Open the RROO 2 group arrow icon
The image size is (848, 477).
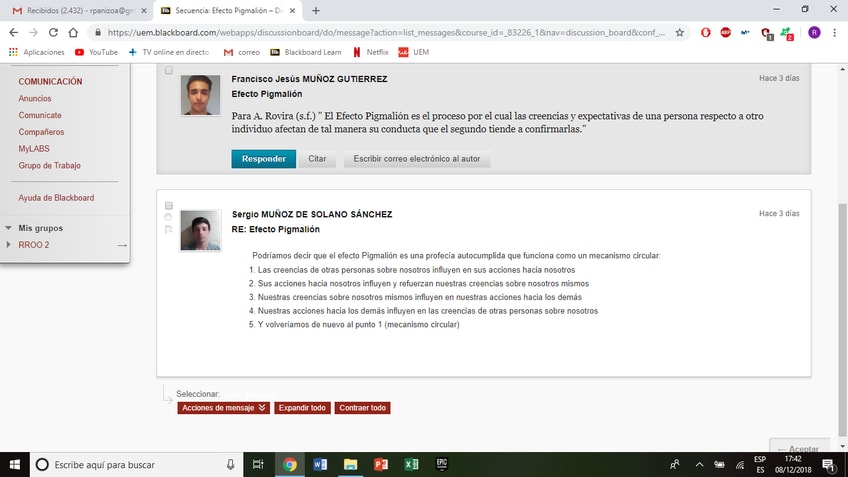click(122, 245)
